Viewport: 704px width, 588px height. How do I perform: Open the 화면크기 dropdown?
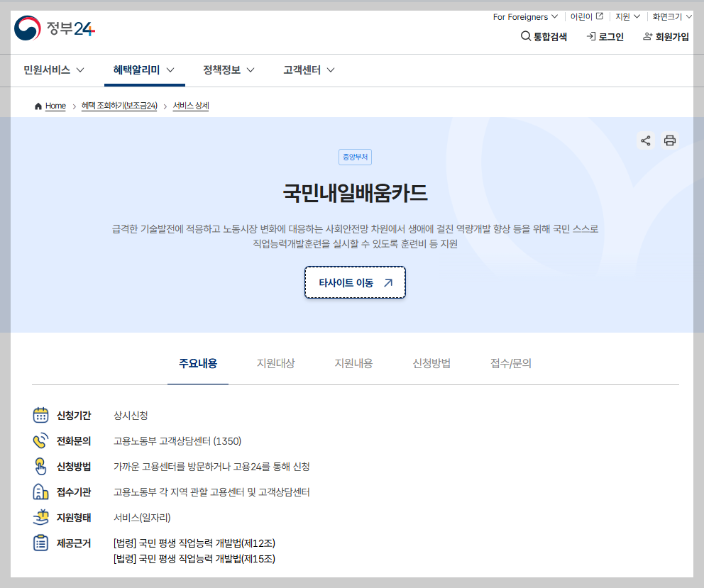coord(670,16)
